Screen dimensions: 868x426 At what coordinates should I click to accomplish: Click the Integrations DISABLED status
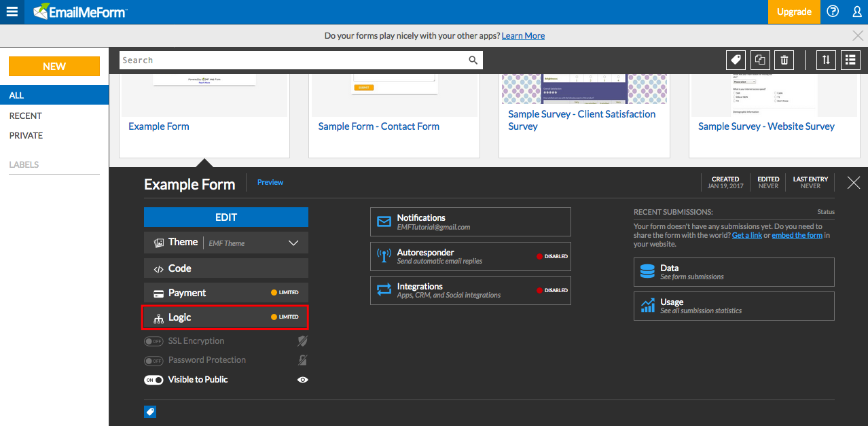552,291
